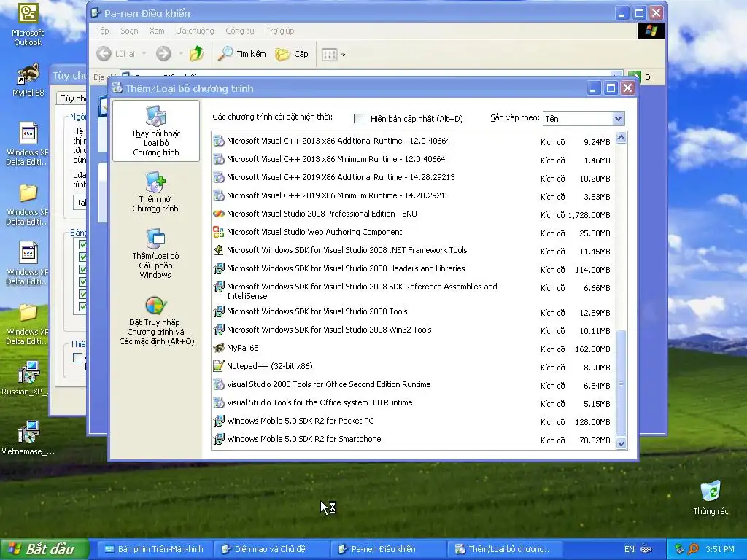Select Visual Studio Tools for the Office system 3.0 Runtime
Image resolution: width=747 pixels, height=560 pixels.
413,402
